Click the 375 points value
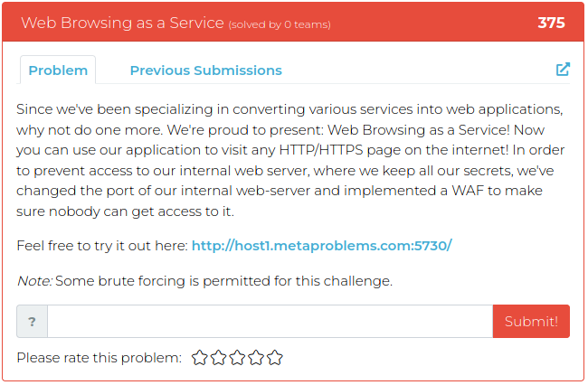 pos(551,23)
